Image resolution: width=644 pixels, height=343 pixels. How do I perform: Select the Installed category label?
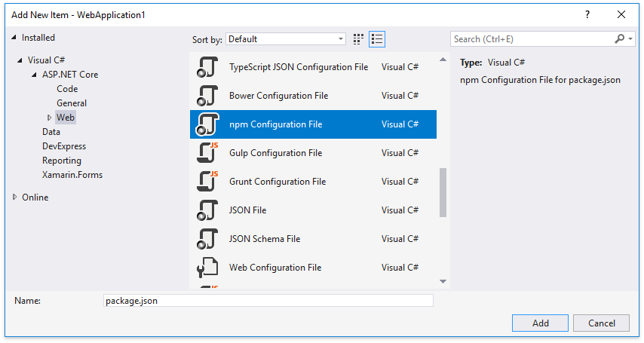(x=38, y=38)
